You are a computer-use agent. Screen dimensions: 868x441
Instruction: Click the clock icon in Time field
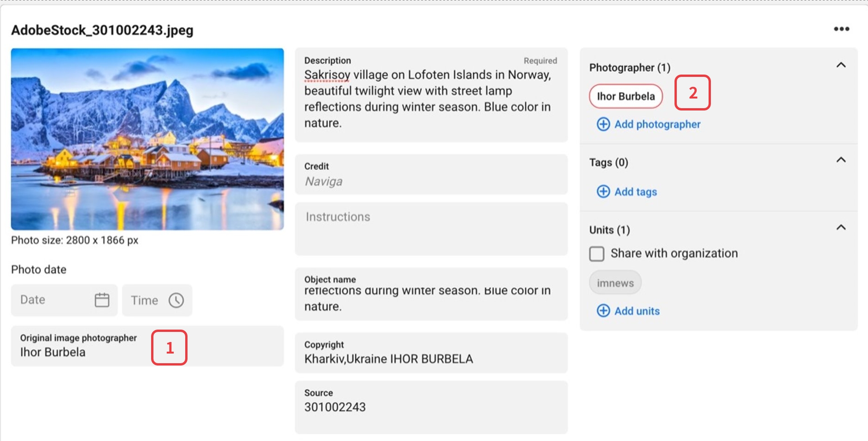[x=176, y=300]
